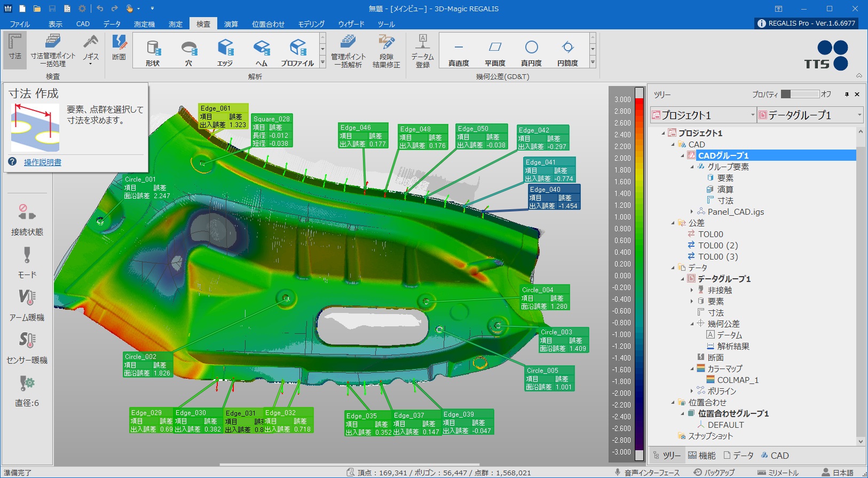Click REGALIS Pro version info button
Screen dimensions: 868x478
[x=807, y=23]
